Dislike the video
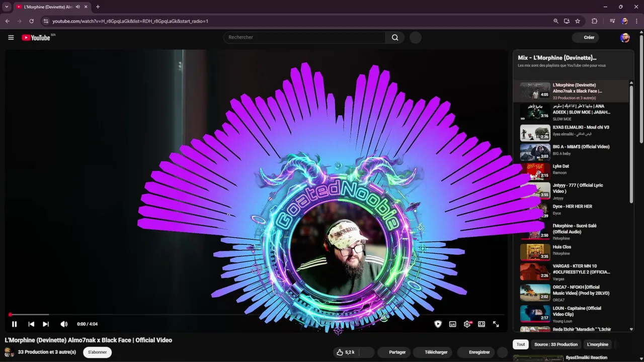 tap(366, 352)
